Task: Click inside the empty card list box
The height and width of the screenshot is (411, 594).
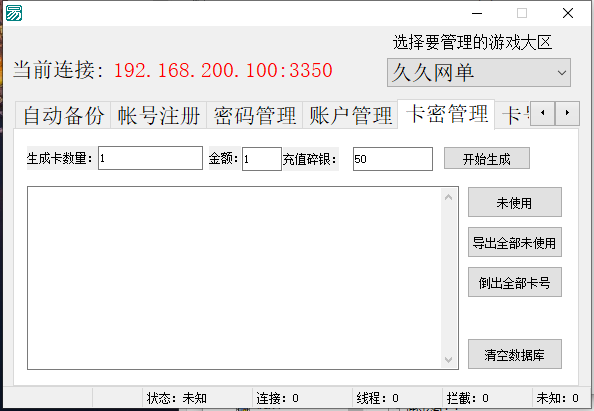Action: tap(235, 278)
